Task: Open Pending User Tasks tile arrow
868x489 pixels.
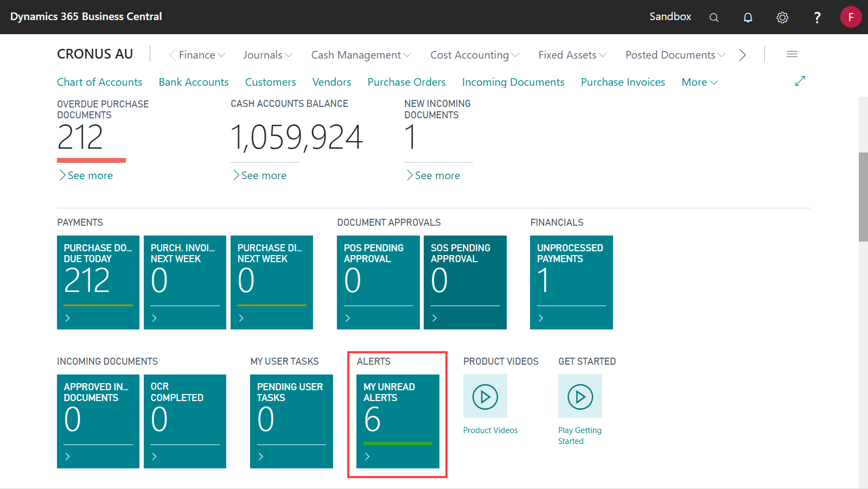Action: tap(261, 456)
